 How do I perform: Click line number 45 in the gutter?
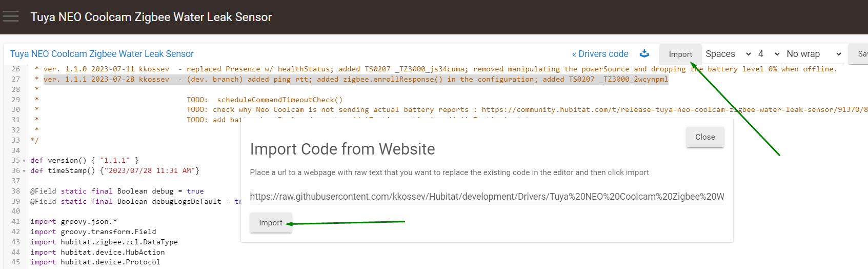[x=15, y=262]
